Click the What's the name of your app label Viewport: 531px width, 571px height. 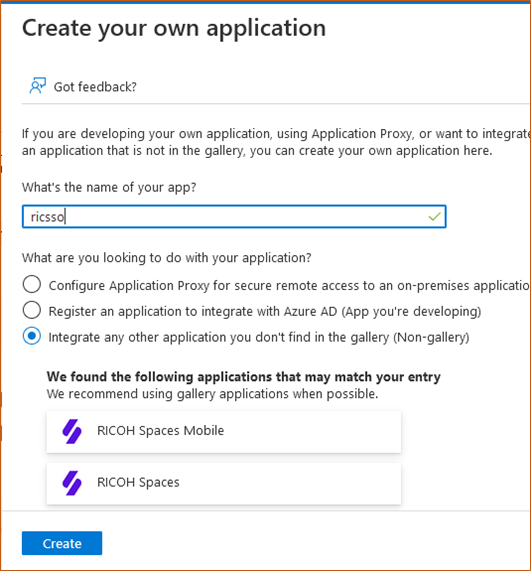point(109,187)
